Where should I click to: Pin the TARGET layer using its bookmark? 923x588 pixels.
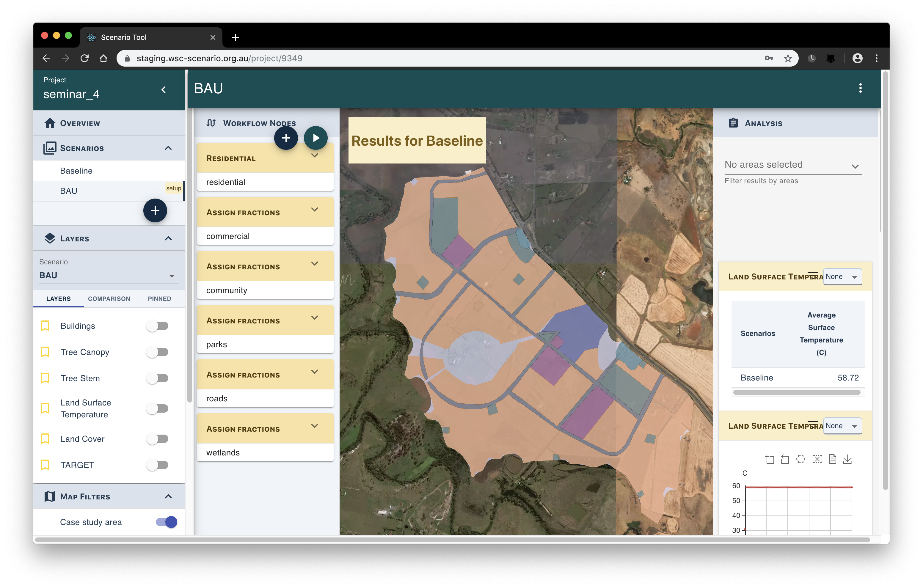45,465
